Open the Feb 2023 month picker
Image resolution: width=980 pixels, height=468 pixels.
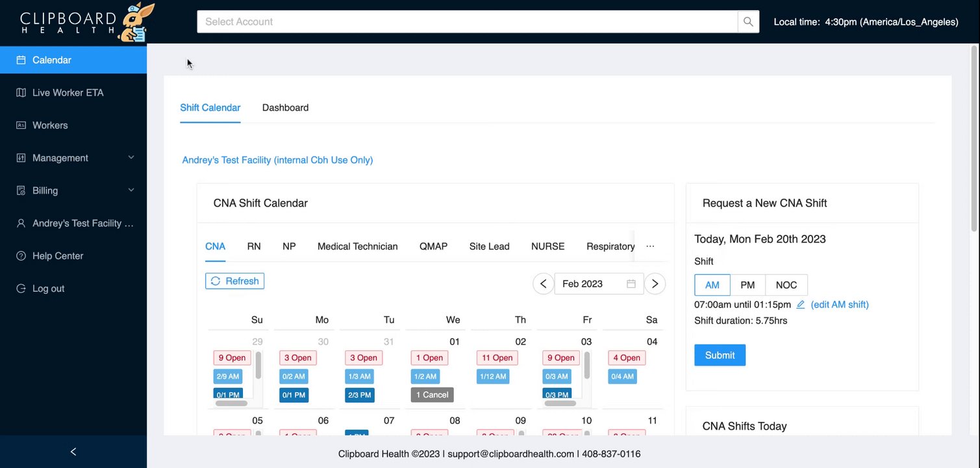(x=599, y=284)
